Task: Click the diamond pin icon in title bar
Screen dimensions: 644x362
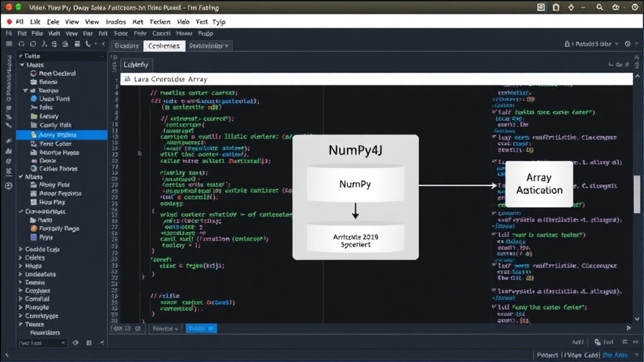Action: click(570, 8)
